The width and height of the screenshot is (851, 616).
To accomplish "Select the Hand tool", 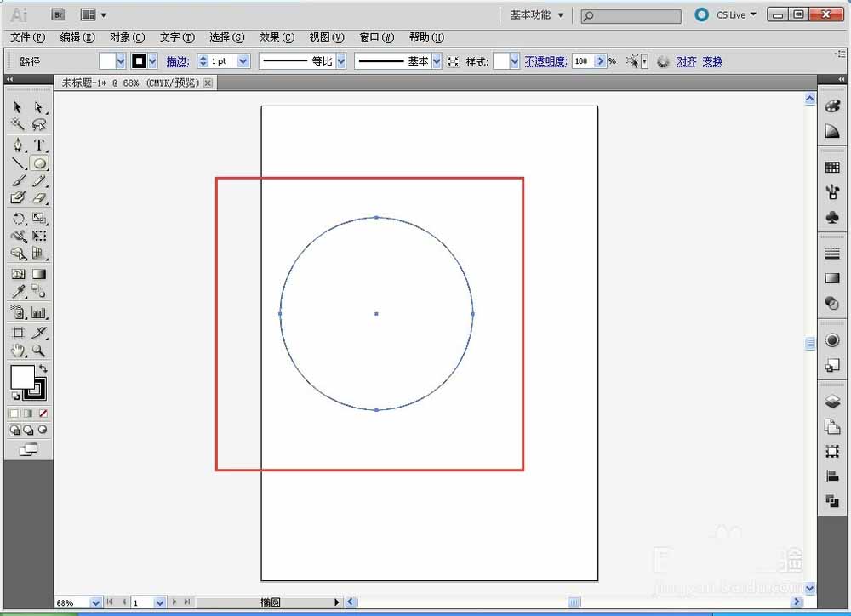I will (18, 351).
